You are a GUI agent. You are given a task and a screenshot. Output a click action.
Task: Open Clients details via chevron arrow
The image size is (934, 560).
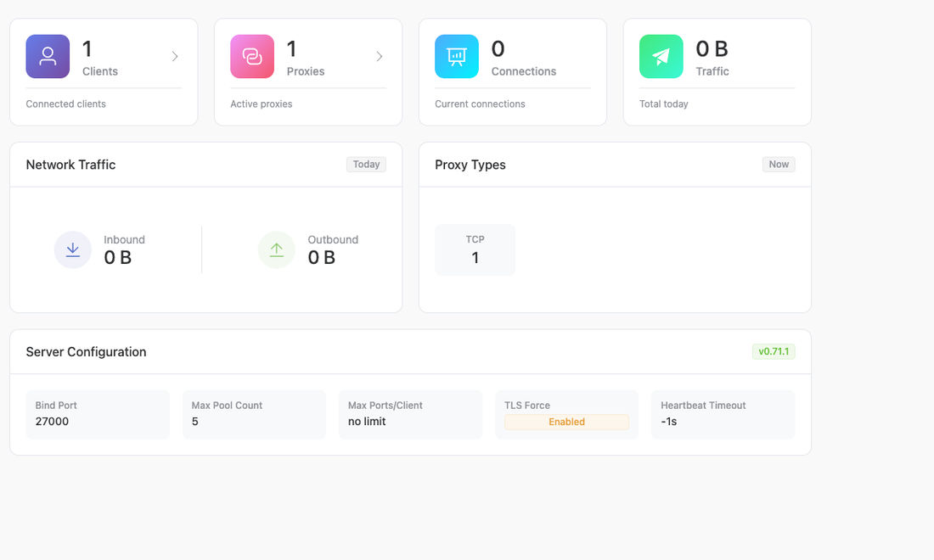point(175,57)
